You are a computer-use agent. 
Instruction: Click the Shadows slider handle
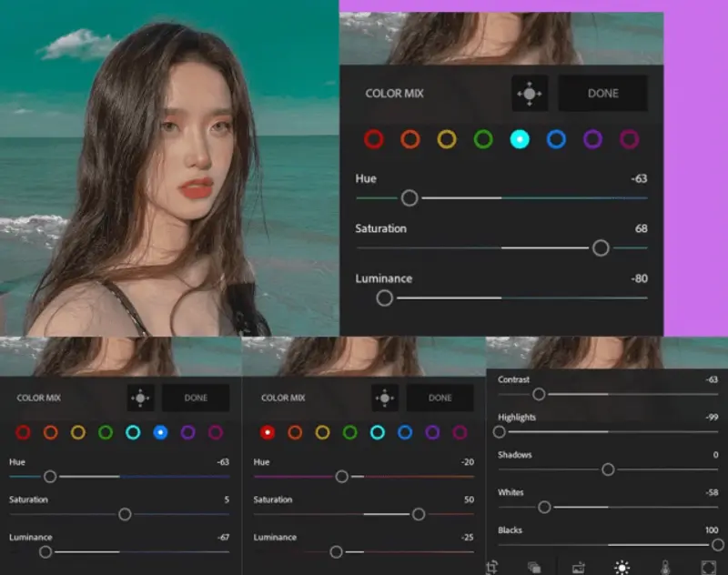608,469
